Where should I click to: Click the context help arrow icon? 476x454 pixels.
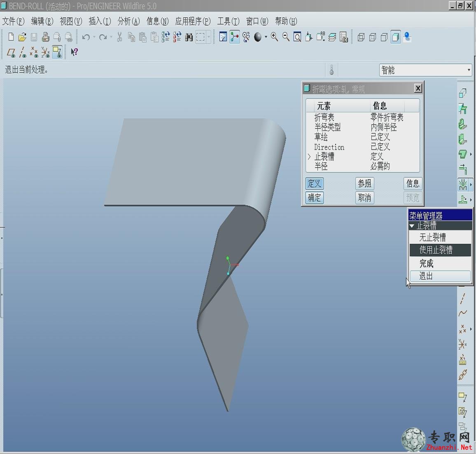coord(74,52)
